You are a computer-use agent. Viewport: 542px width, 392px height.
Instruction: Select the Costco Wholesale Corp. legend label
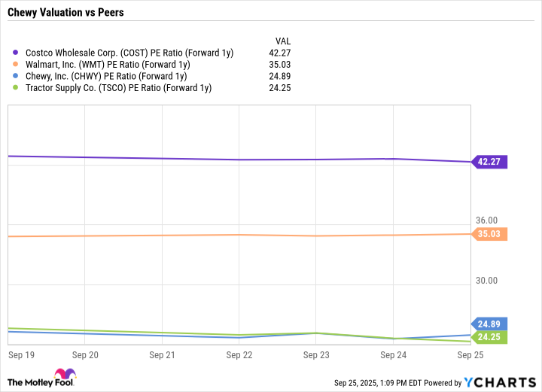pyautogui.click(x=129, y=53)
